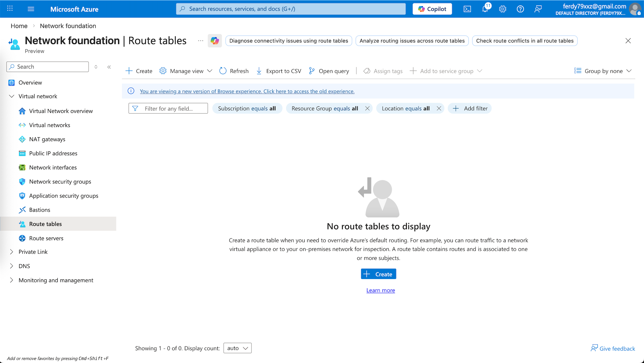Open the display count auto dropdown

237,348
